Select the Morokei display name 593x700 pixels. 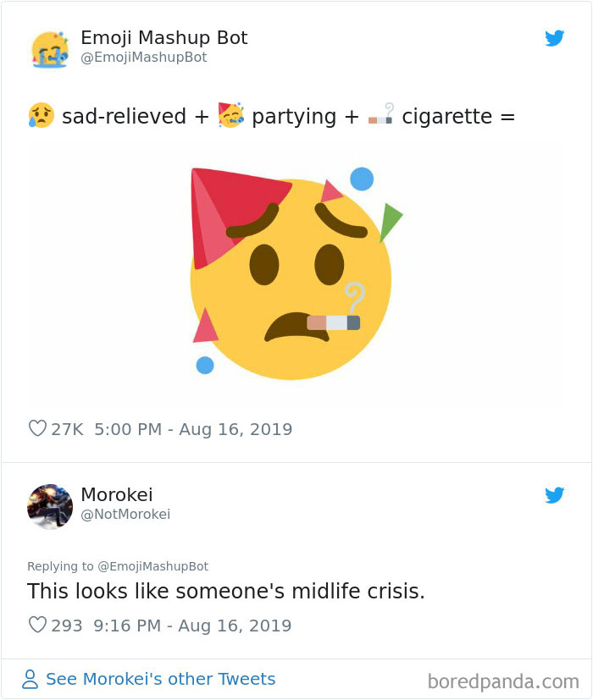click(116, 495)
